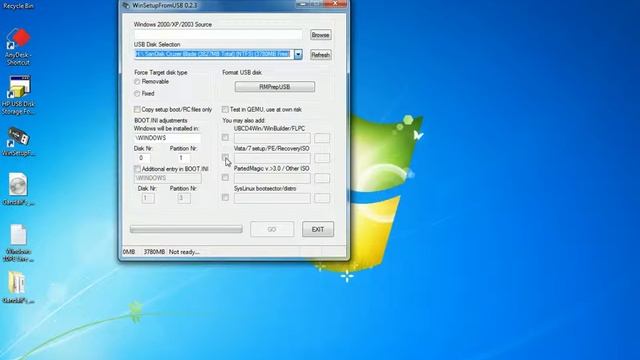The height and width of the screenshot is (360, 640).
Task: Click the Vista/7 setup ISO path field
Action: [x=272, y=158]
